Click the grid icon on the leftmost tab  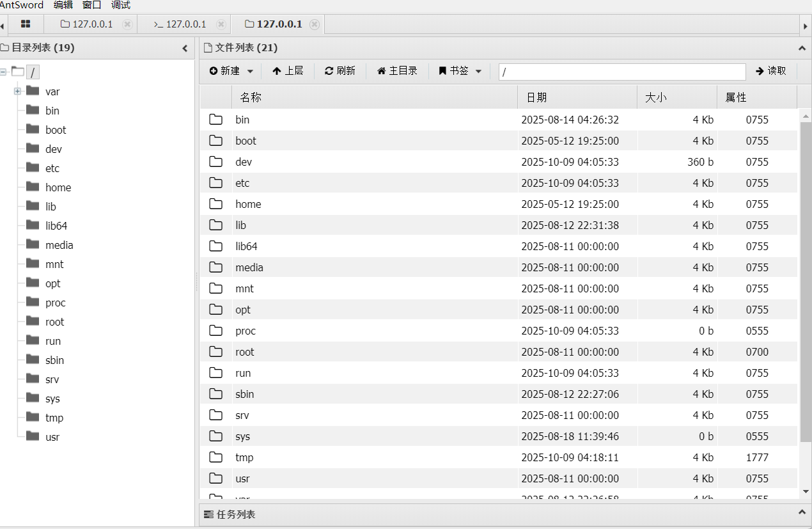(x=26, y=24)
